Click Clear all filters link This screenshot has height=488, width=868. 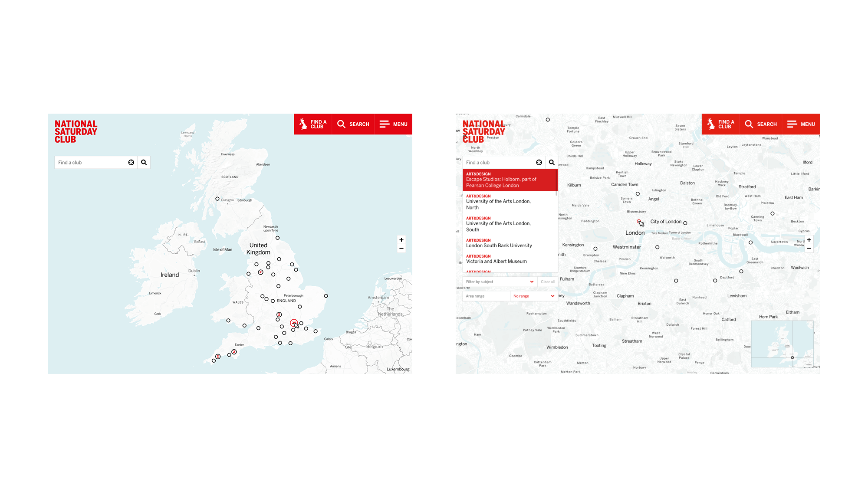pos(546,281)
